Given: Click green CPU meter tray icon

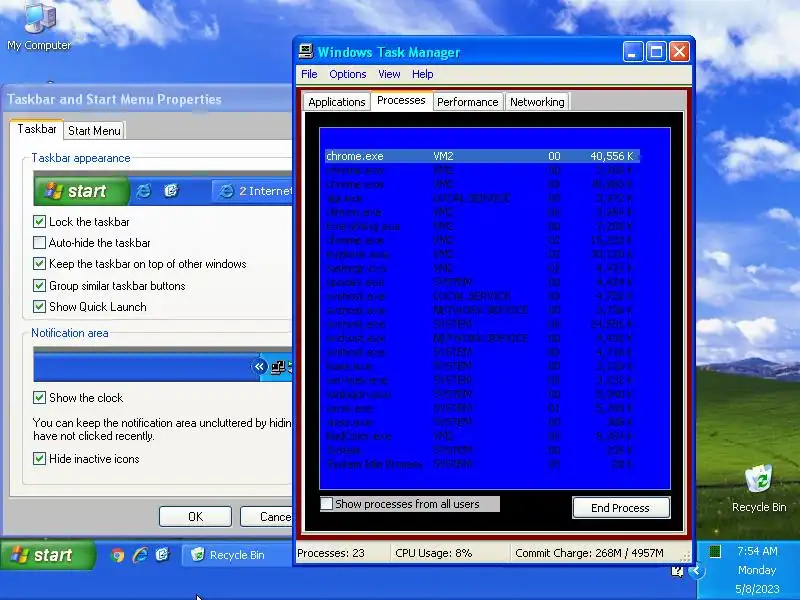Looking at the screenshot, I should click(x=715, y=551).
